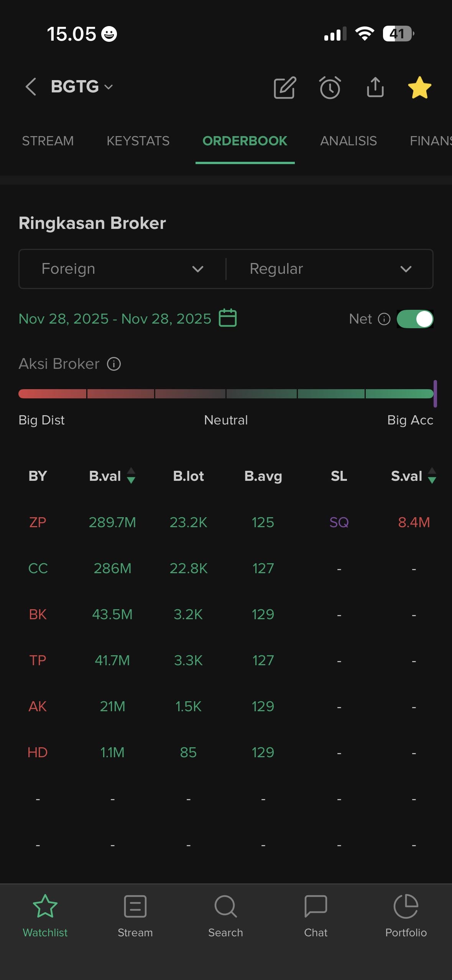The height and width of the screenshot is (980, 452).
Task: Switch to the KEYSTATS tab
Action: [x=138, y=141]
